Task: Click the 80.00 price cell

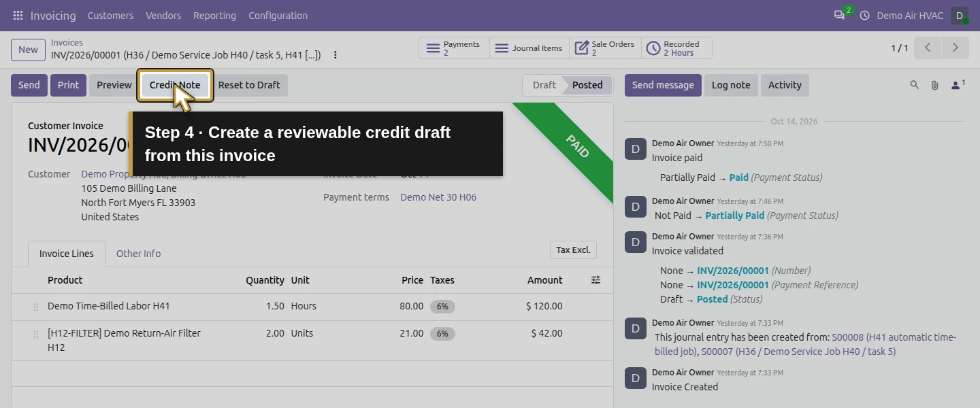Action: point(411,306)
